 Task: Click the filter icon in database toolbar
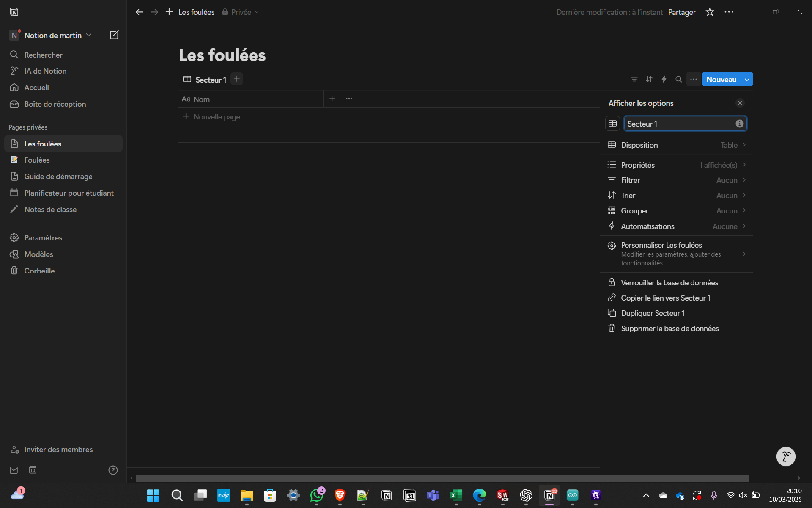click(x=634, y=79)
